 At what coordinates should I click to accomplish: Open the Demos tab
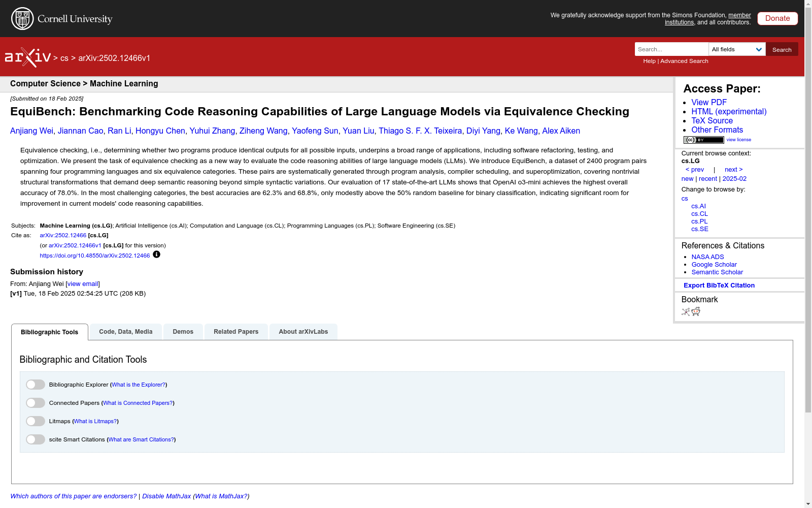coord(183,332)
